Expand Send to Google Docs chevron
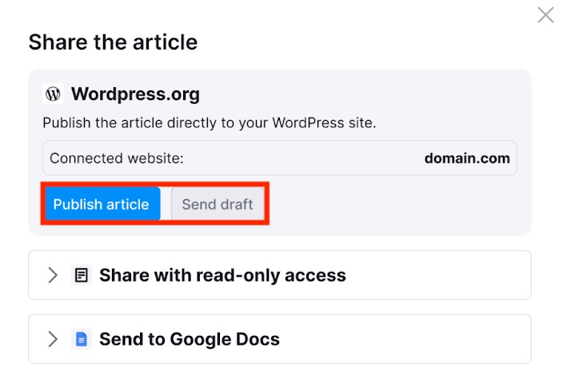Viewport: 563px width, 392px height. tap(53, 339)
